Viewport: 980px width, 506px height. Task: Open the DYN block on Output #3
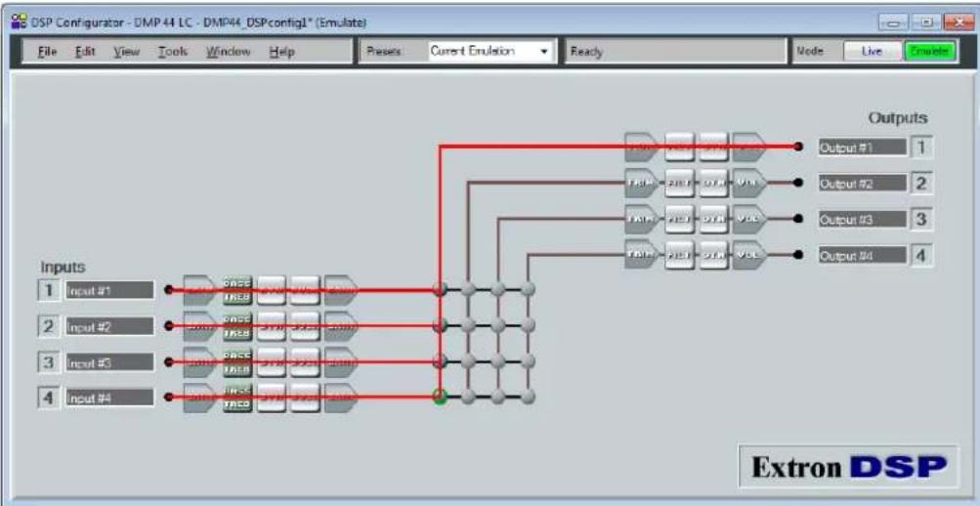point(714,219)
